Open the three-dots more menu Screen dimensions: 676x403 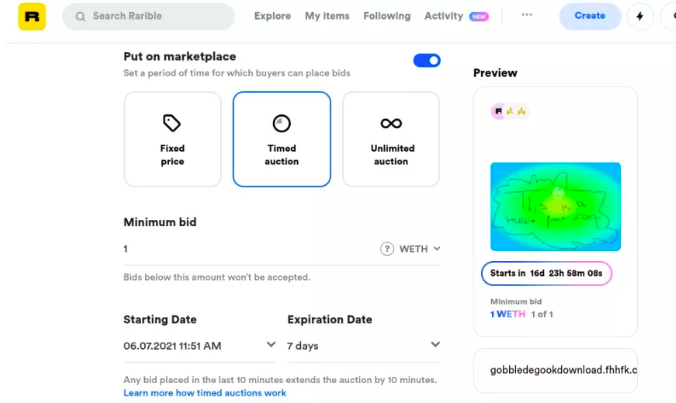(526, 15)
